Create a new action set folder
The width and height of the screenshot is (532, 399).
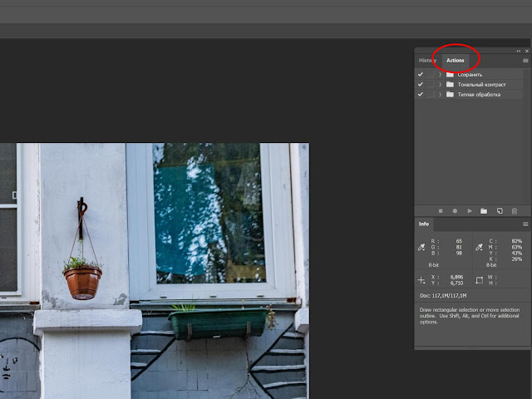tap(484, 211)
